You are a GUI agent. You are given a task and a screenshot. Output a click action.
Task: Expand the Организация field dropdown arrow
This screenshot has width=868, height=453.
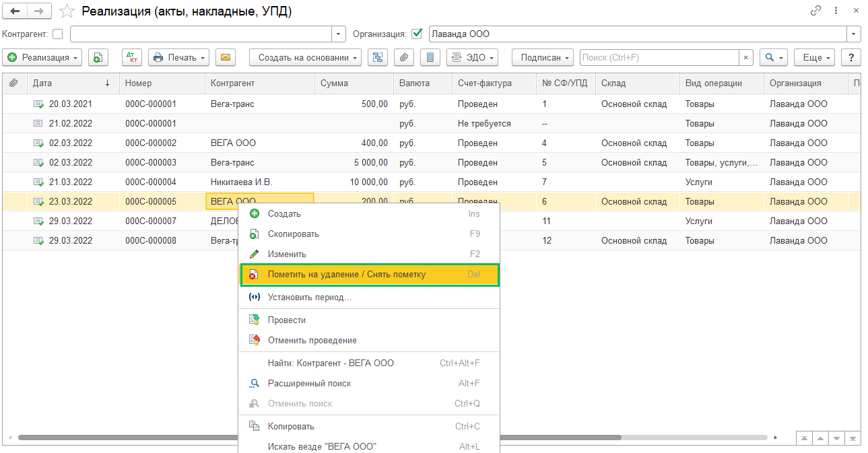[x=855, y=34]
